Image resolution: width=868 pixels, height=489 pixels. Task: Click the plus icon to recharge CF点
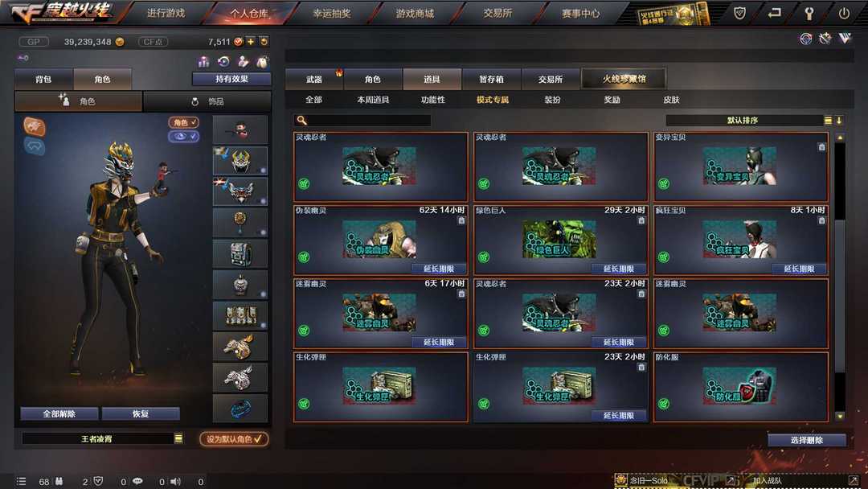click(x=251, y=42)
